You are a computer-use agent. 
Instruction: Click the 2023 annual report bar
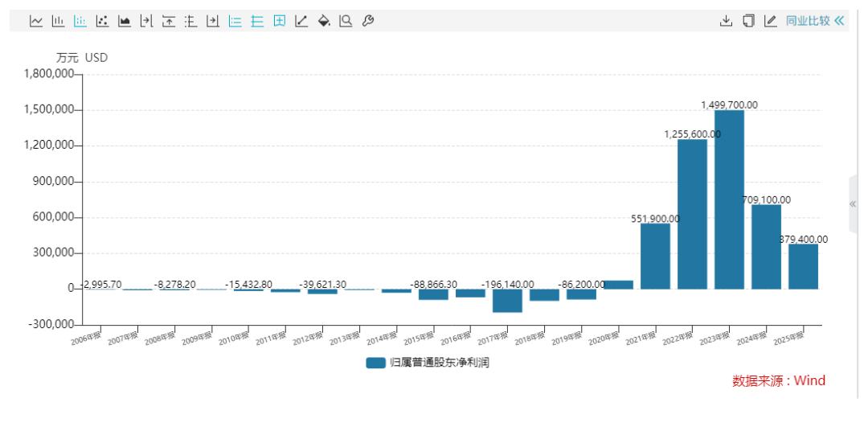pos(729,199)
